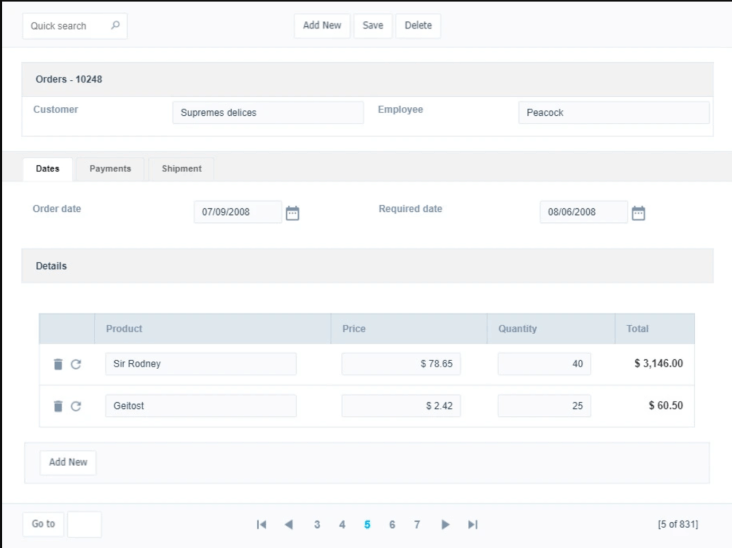Screen dimensions: 732x548
Task: Switch to the Payments tab
Action: [110, 169]
